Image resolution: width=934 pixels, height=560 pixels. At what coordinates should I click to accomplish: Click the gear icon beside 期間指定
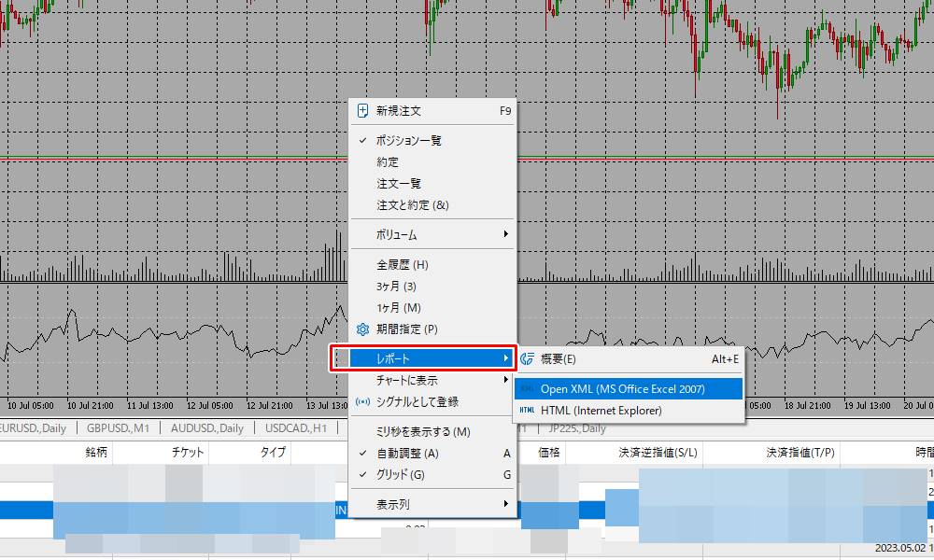point(361,329)
